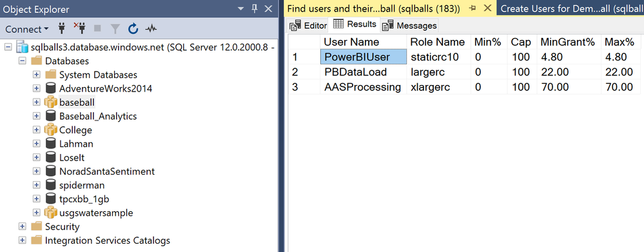The height and width of the screenshot is (252, 644).
Task: Select the xlargerc role cell
Action: [438, 87]
